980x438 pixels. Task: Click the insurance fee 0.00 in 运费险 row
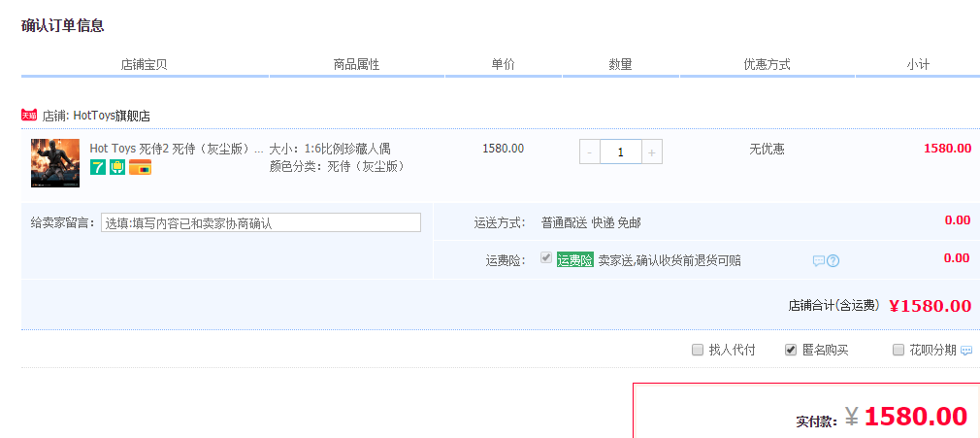pos(957,257)
